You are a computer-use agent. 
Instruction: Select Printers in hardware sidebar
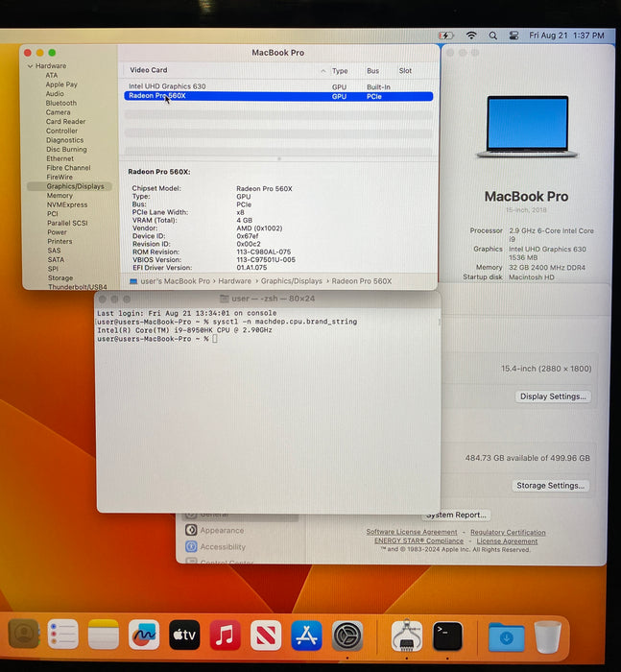(x=60, y=241)
